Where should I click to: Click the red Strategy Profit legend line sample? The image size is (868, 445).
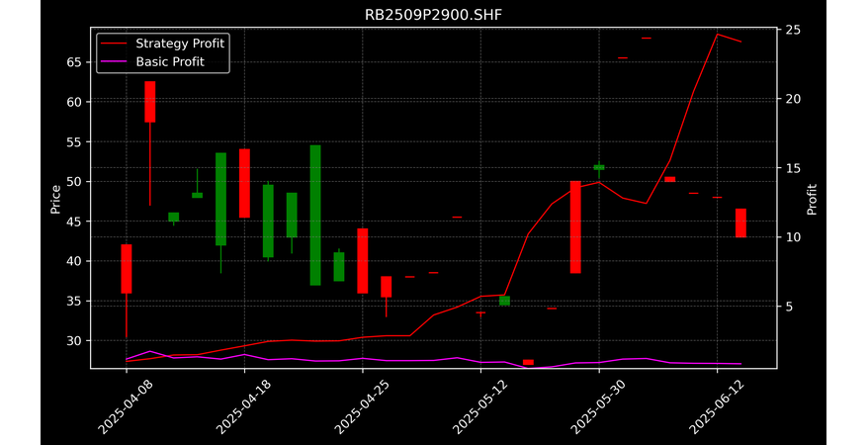[x=114, y=44]
